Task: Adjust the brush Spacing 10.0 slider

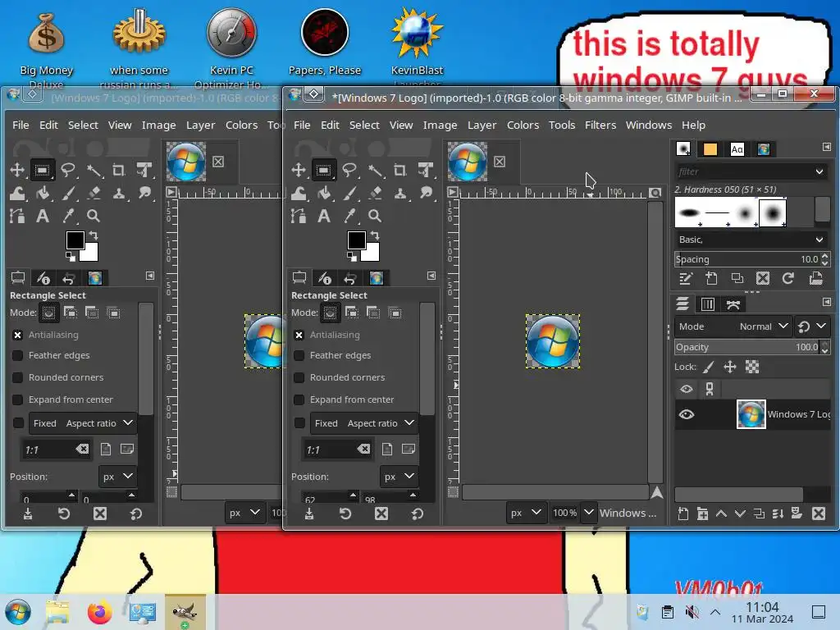Action: tap(746, 259)
